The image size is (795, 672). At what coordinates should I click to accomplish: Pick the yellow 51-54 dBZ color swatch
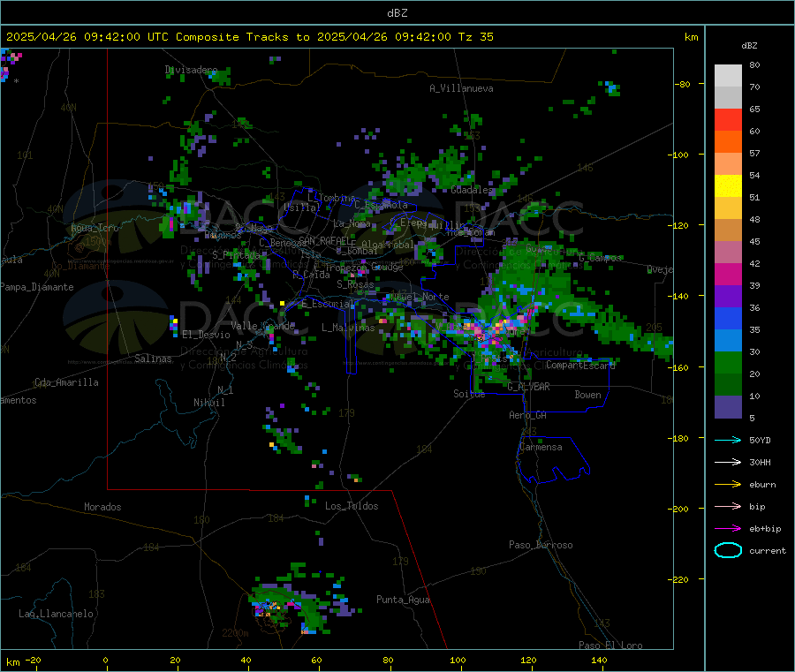(728, 186)
